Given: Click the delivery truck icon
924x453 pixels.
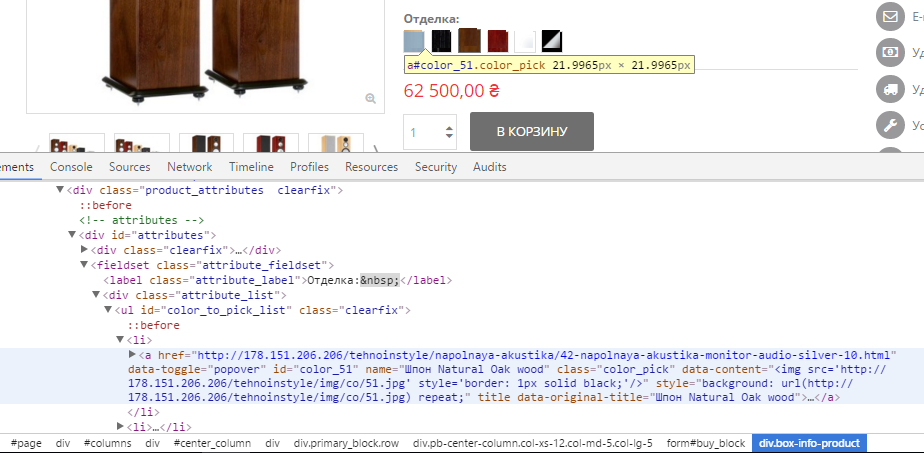Looking at the screenshot, I should point(890,89).
